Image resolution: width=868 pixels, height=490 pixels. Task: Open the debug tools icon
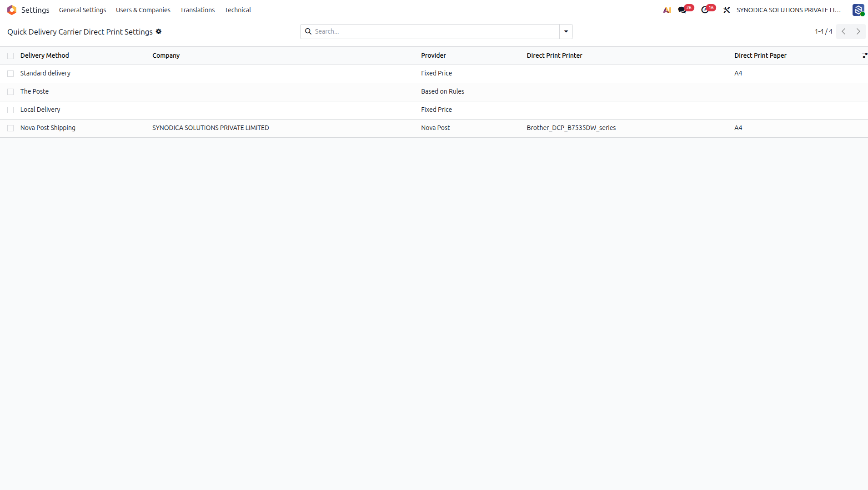point(727,10)
